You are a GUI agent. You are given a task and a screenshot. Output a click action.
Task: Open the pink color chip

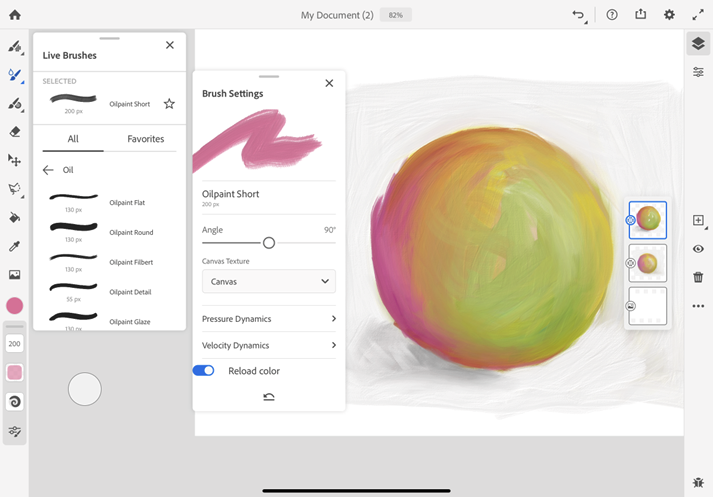tap(15, 306)
